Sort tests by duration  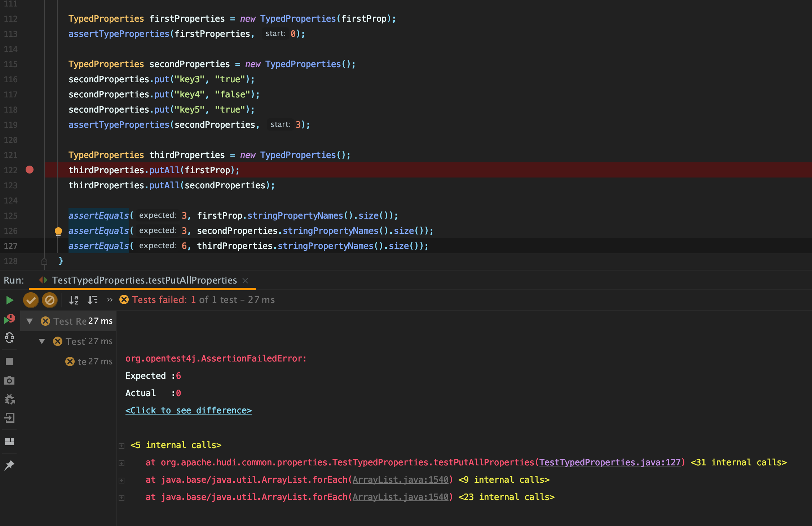93,300
